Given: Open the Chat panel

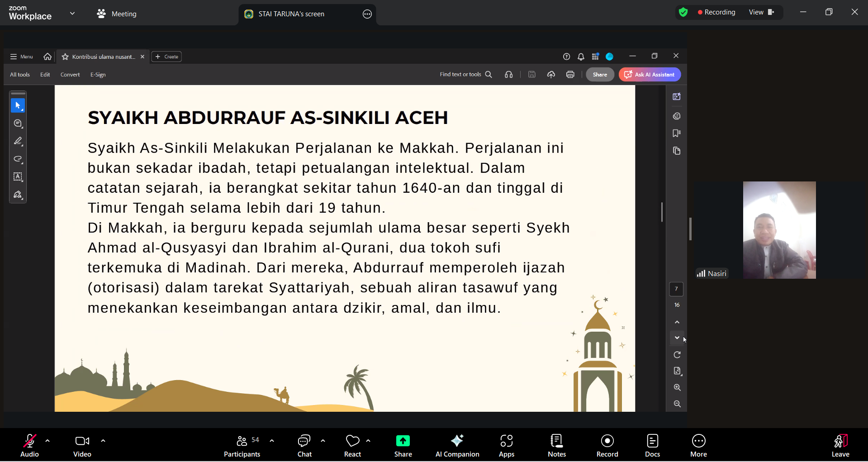Looking at the screenshot, I should [x=304, y=445].
